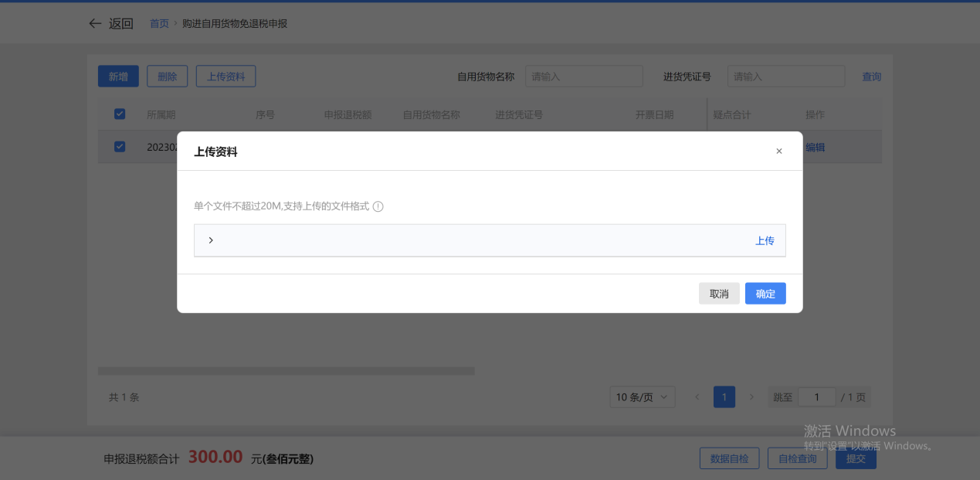
Task: Click the 首页 breadcrumb link
Action: click(159, 24)
